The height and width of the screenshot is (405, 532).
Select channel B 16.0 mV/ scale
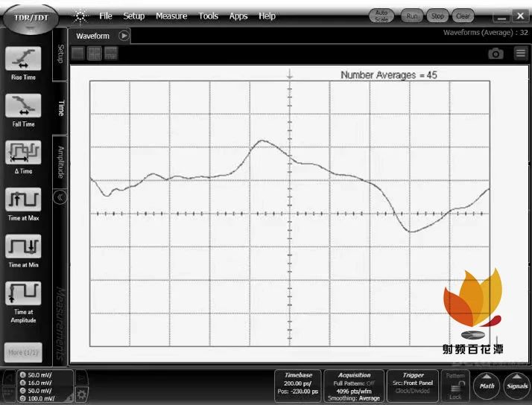point(37,383)
